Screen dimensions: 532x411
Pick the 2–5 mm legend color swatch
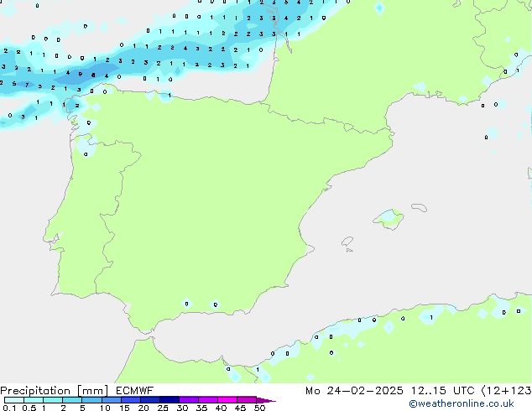tap(72, 400)
